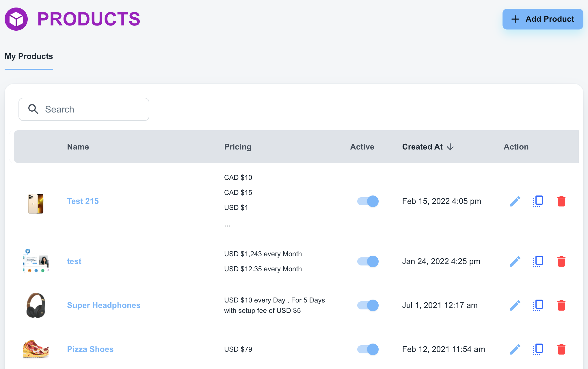Edit the Test 215 product
Image resolution: width=588 pixels, height=369 pixels.
[x=515, y=201]
